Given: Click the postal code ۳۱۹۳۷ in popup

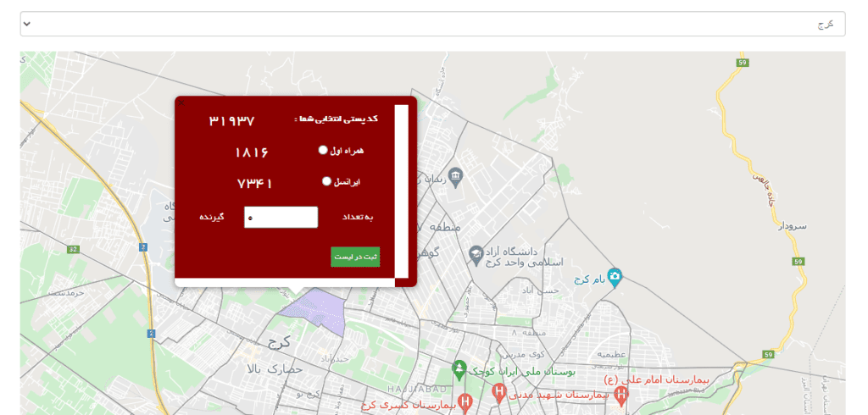Looking at the screenshot, I should [x=231, y=120].
